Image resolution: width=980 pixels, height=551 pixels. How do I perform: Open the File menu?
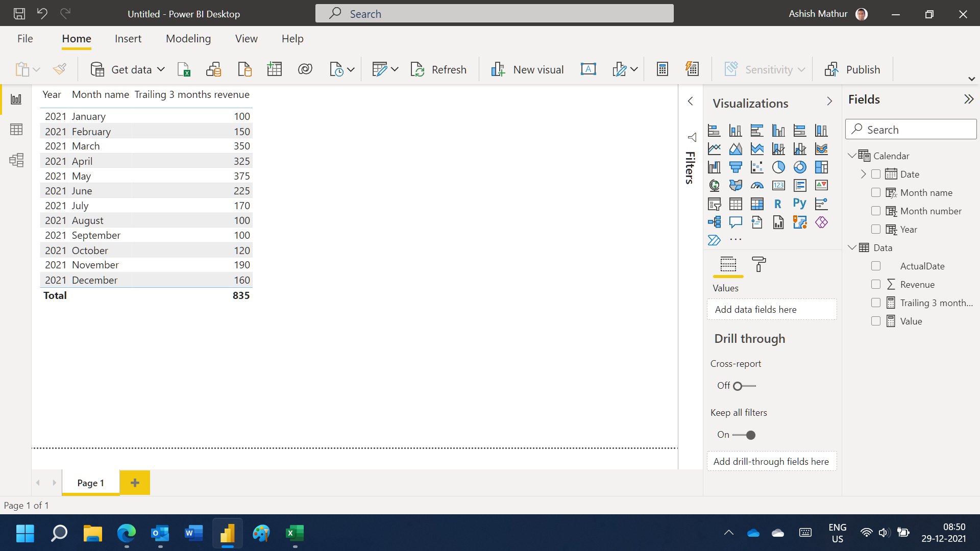pos(25,39)
